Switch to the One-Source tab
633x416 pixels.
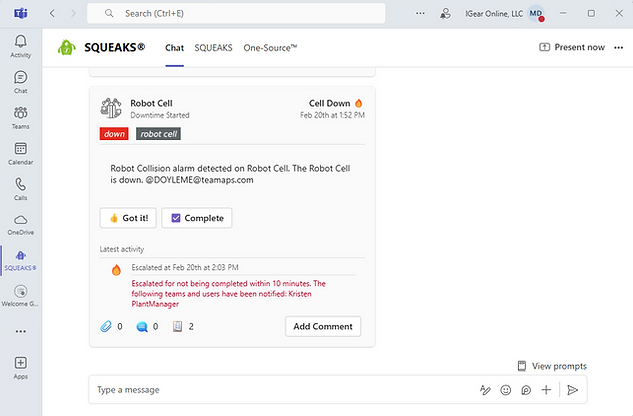270,47
